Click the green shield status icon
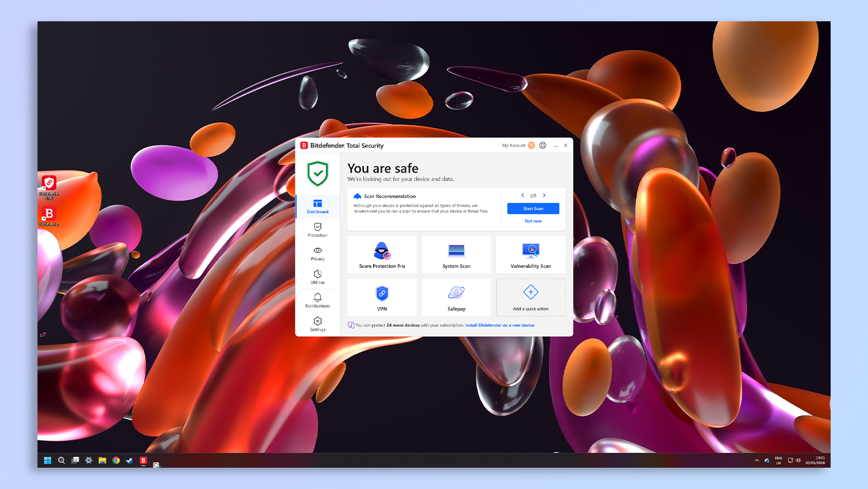The image size is (868, 489). tap(317, 173)
